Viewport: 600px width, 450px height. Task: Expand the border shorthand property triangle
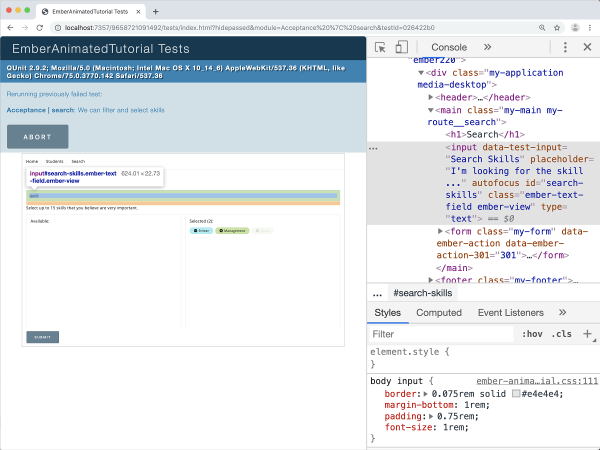(426, 393)
